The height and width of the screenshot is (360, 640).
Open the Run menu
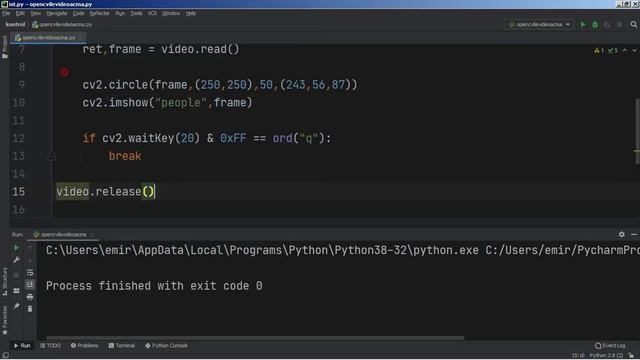(120, 13)
